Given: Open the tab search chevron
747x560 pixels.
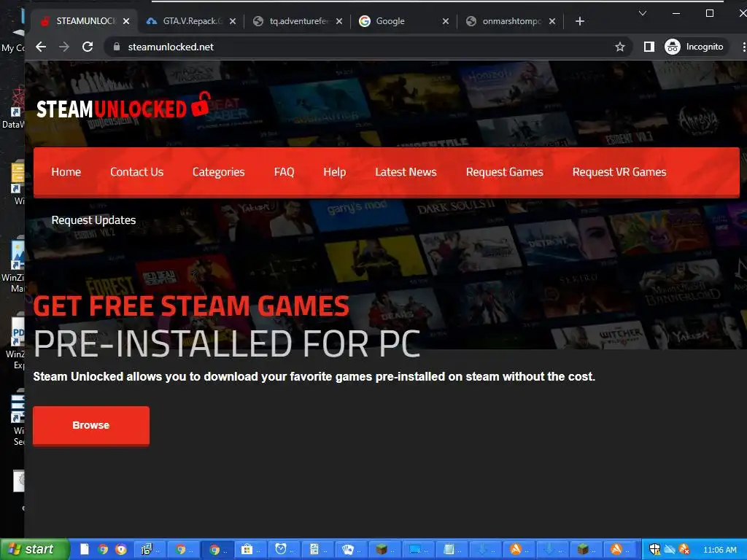Looking at the screenshot, I should (643, 13).
